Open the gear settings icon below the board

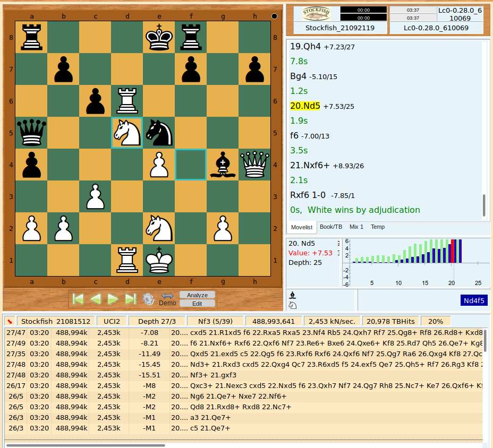pyautogui.click(x=148, y=299)
